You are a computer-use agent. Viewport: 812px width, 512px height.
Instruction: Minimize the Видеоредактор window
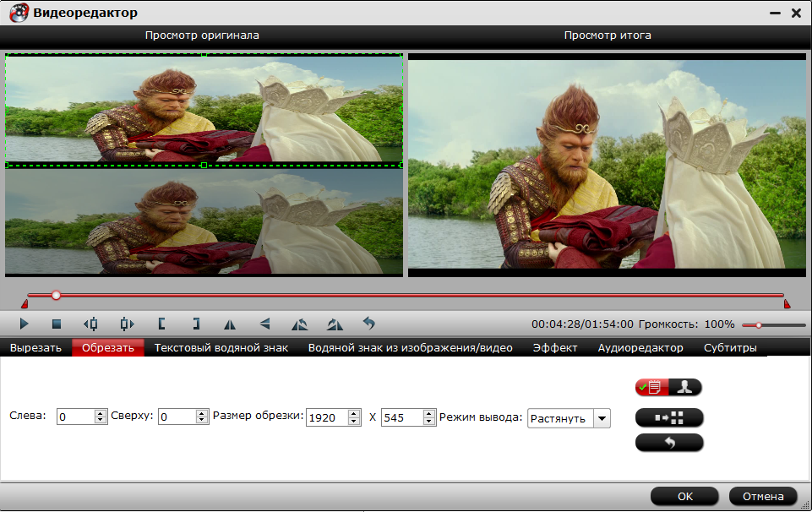click(775, 14)
